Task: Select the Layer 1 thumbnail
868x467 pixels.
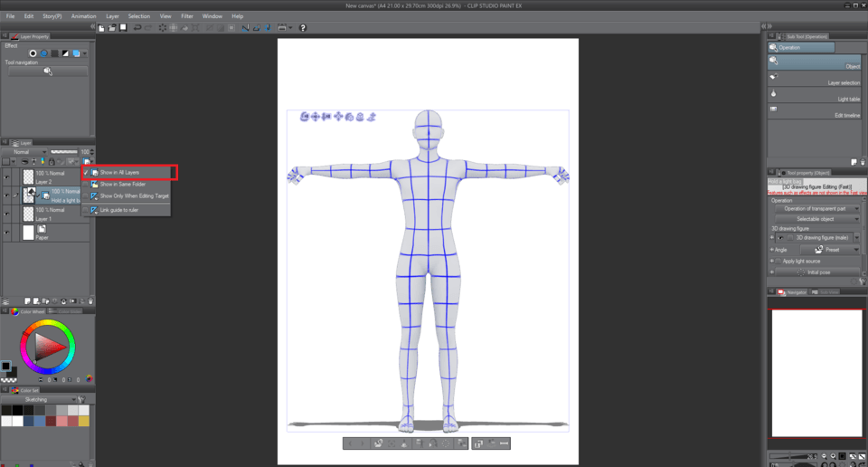Action: [28, 214]
